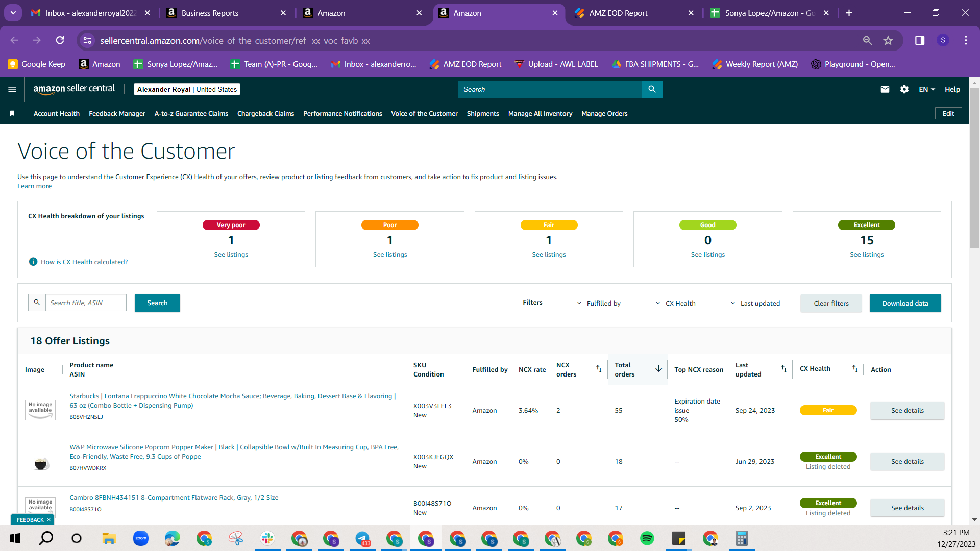Open Performance Notifications menu item

(342, 113)
